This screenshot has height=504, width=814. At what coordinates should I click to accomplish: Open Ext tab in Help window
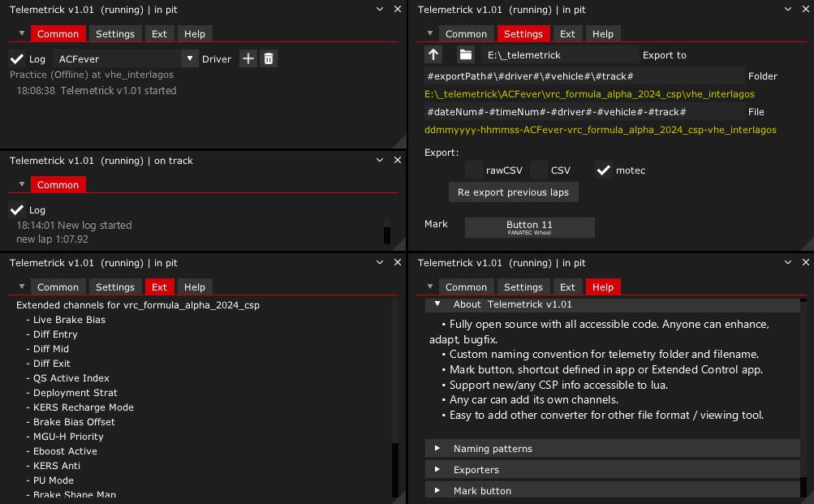[567, 287]
